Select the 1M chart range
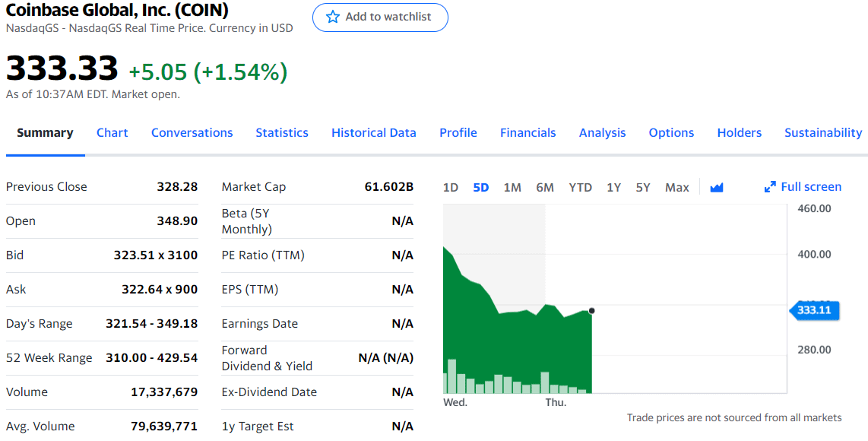The width and height of the screenshot is (868, 441). [512, 187]
